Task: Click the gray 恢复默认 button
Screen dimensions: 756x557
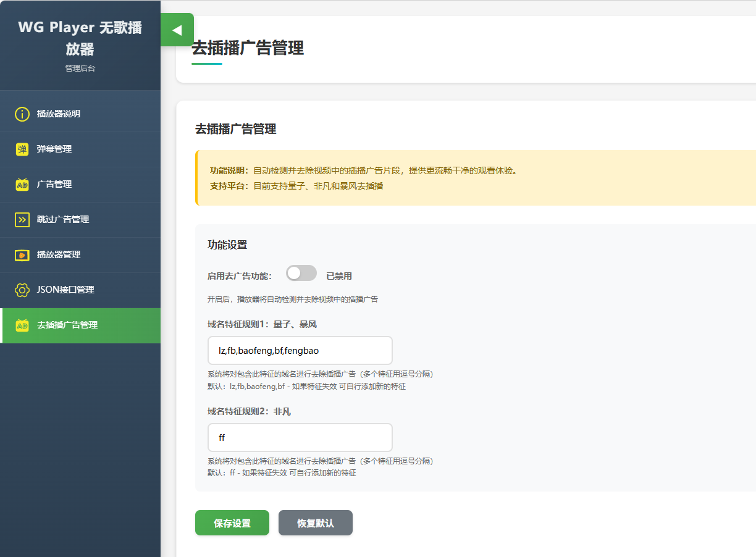Action: (315, 523)
